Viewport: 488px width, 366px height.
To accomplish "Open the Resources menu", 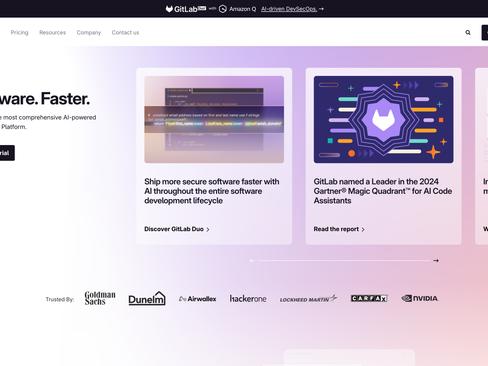I will point(52,32).
